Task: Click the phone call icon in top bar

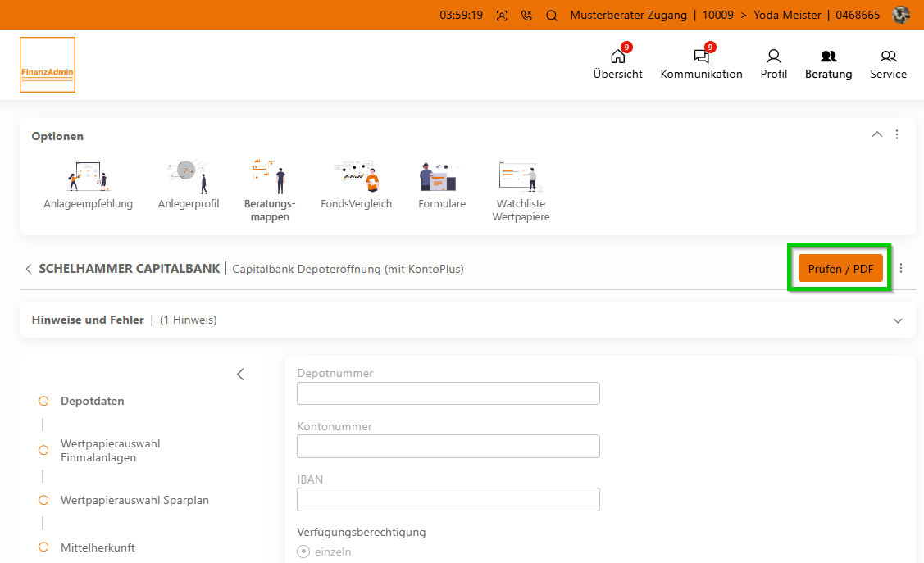Action: coord(526,15)
